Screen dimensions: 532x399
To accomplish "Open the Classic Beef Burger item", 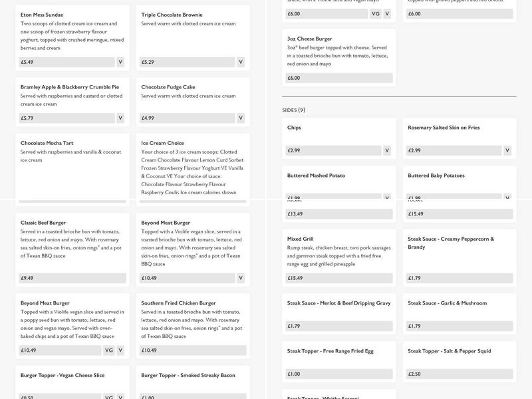I will tap(43, 223).
